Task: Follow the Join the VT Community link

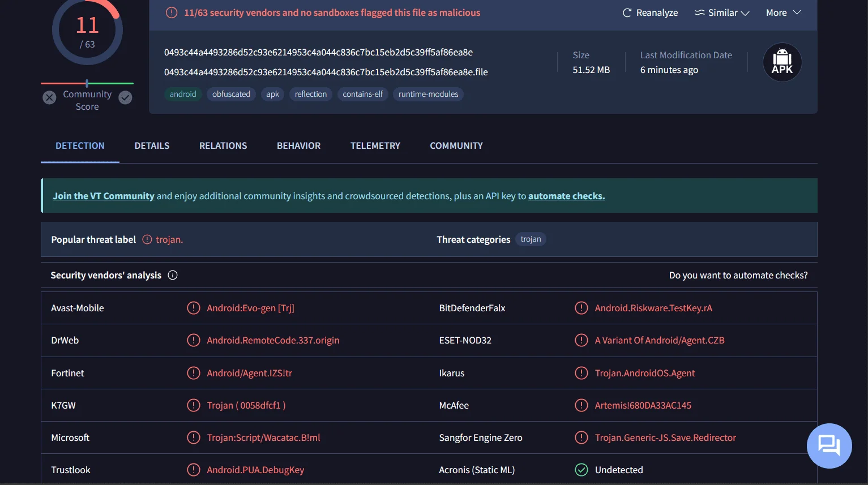Action: [x=104, y=196]
